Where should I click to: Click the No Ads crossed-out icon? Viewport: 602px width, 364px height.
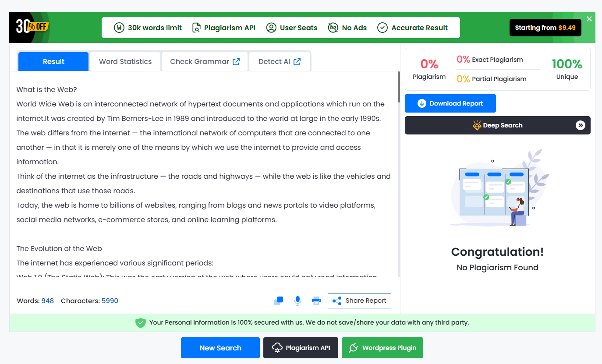click(333, 28)
